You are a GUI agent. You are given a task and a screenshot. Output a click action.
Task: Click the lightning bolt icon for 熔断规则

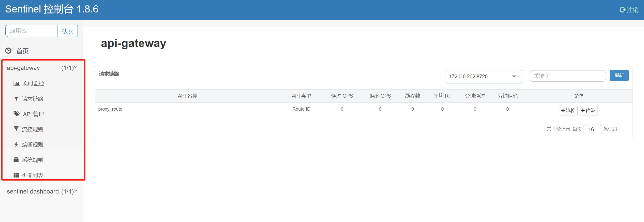[16, 144]
